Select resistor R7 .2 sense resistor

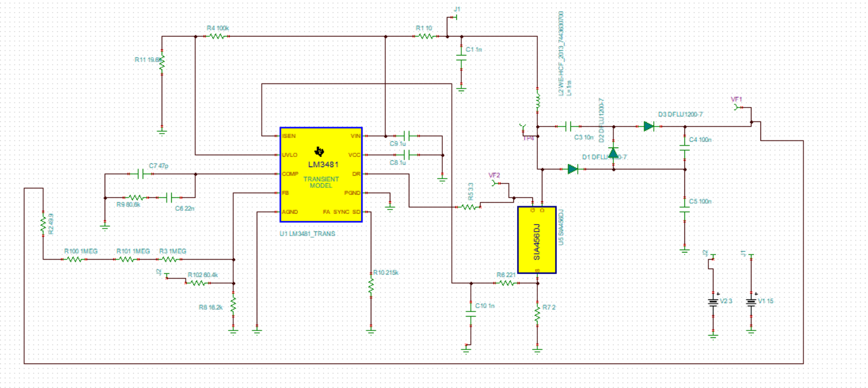tap(537, 315)
